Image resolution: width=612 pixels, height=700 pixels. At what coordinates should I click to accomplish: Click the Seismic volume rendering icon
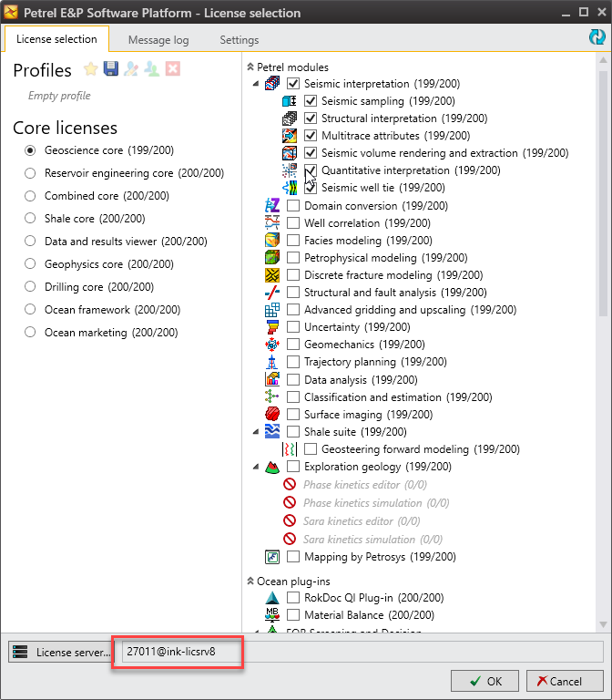tap(290, 153)
